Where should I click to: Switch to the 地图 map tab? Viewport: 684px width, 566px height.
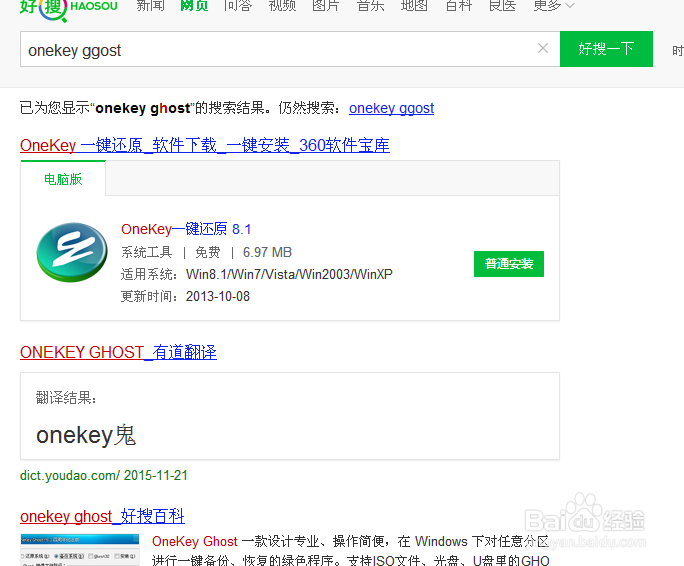click(x=414, y=6)
